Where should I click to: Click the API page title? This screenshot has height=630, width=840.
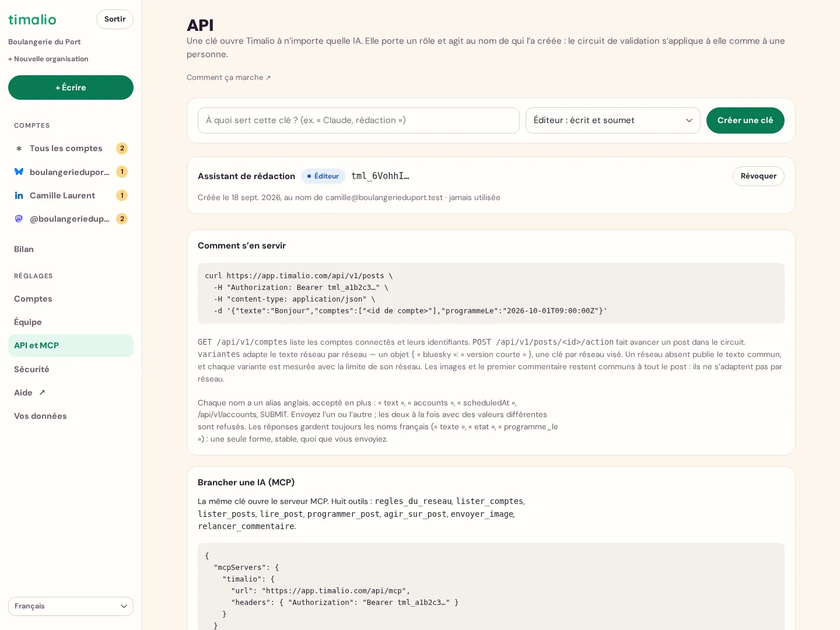click(x=200, y=25)
